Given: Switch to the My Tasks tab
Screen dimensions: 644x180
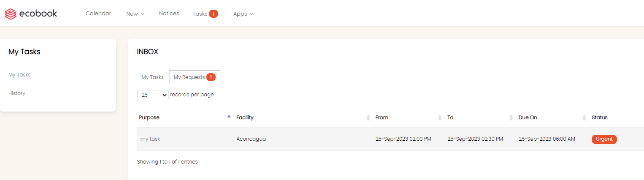Looking at the screenshot, I should click(x=152, y=77).
